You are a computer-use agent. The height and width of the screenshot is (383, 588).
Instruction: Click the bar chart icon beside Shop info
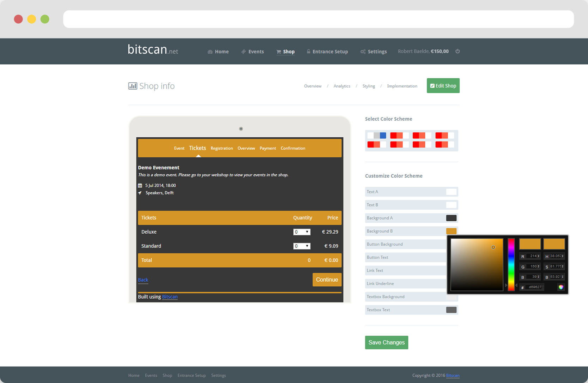(x=132, y=86)
